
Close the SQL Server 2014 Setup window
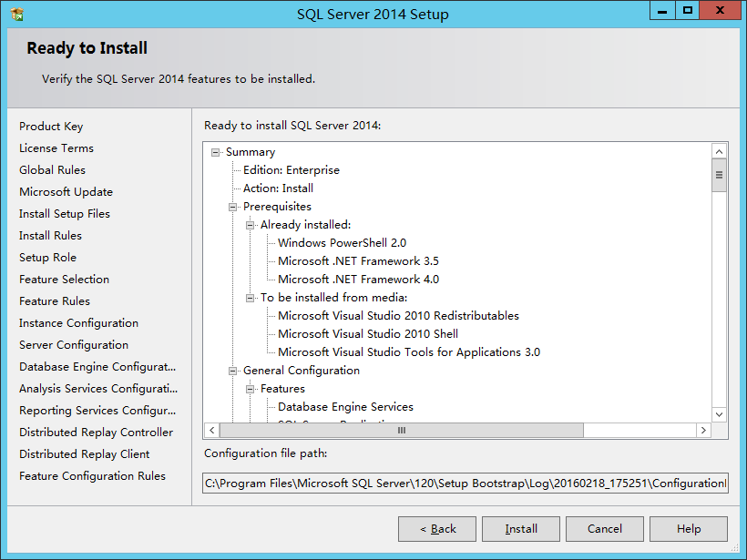(x=720, y=11)
